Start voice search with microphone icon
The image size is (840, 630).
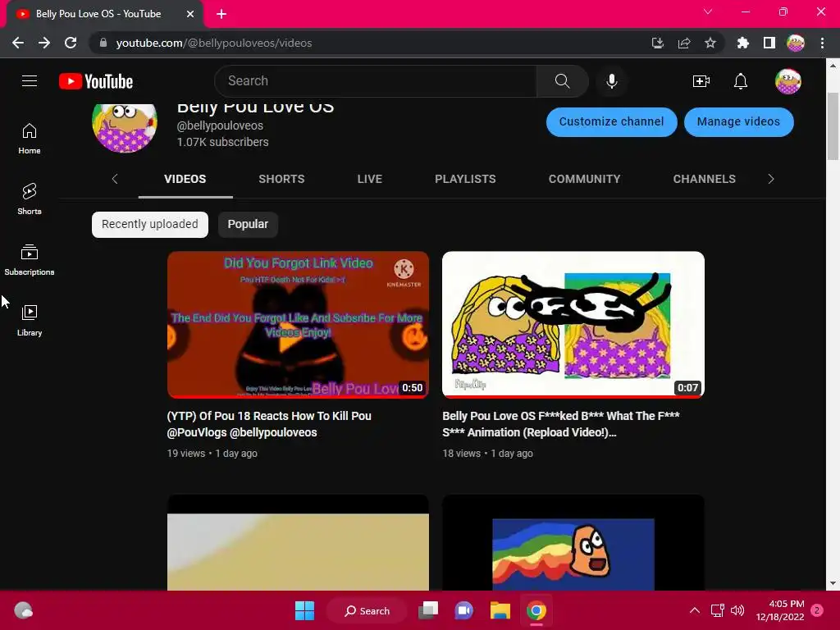click(x=611, y=81)
